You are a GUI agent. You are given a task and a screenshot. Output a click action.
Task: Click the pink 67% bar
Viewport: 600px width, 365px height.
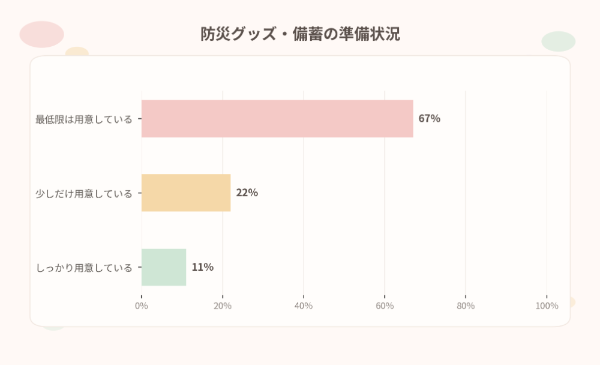[x=277, y=119]
